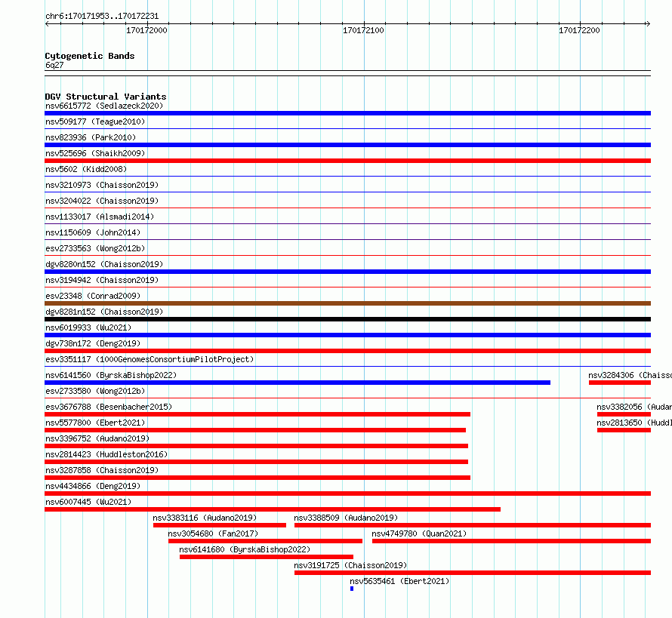
Task: Open the nsv3204022 (Chaisson2019) entry
Action: pos(102,201)
